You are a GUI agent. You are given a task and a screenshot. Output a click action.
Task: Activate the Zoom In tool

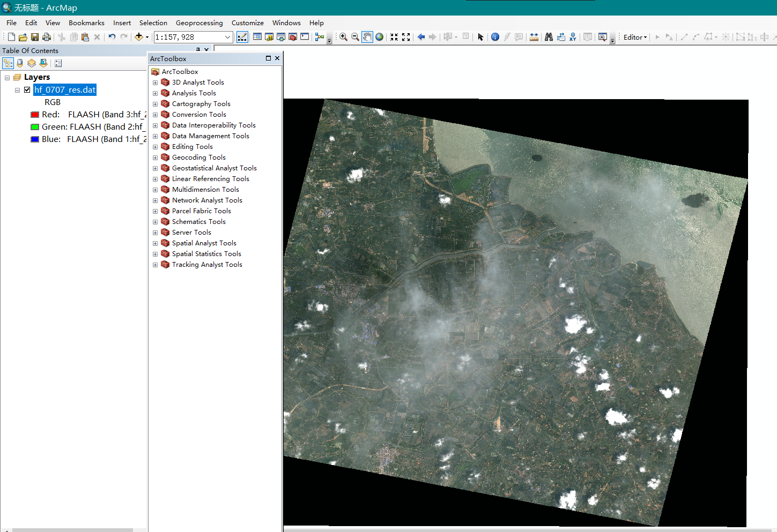(343, 37)
